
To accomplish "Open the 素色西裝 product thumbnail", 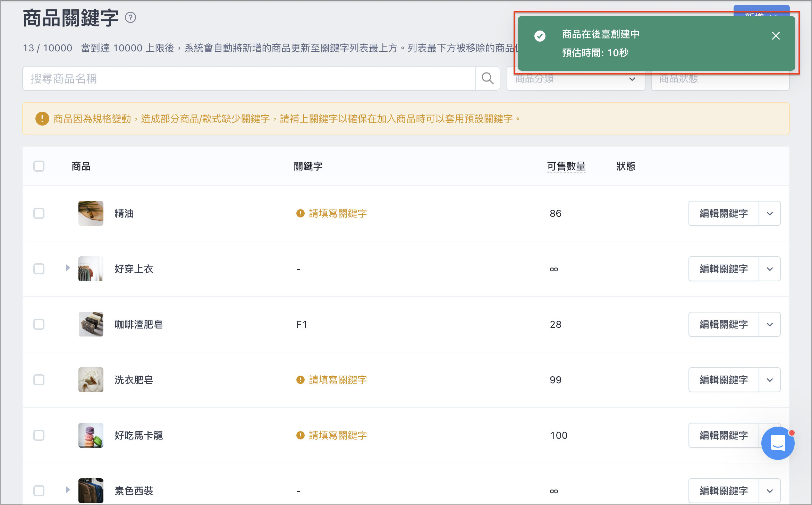I will 91,491.
